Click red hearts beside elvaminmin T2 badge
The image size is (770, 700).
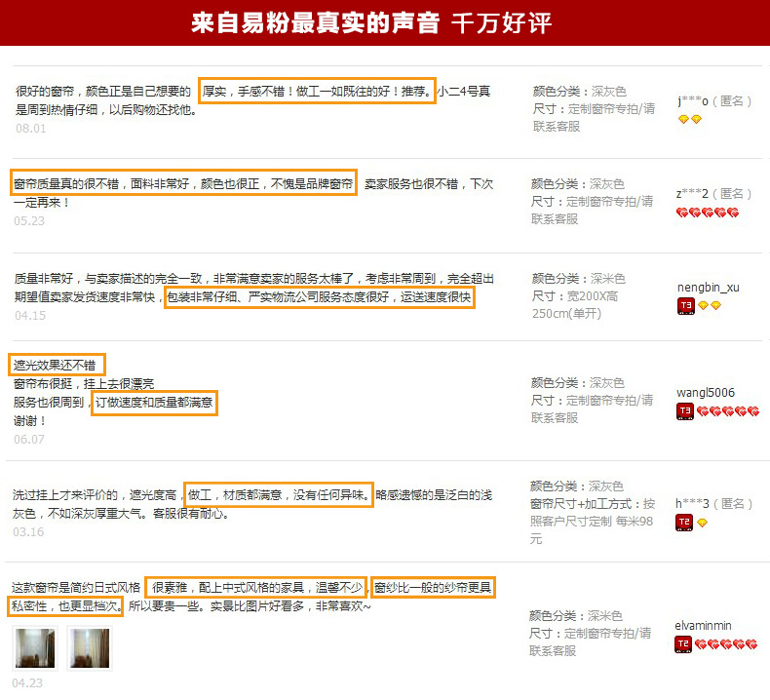(x=726, y=644)
